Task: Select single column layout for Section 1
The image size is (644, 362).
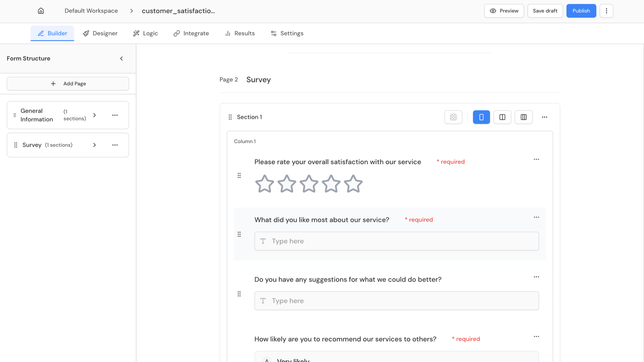Action: pos(481,117)
